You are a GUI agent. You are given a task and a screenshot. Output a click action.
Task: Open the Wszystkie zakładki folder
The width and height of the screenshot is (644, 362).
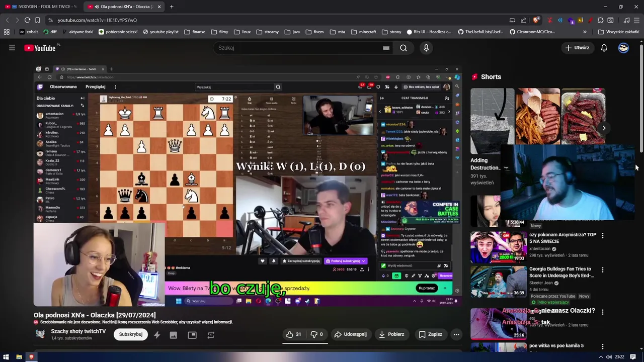(618, 32)
